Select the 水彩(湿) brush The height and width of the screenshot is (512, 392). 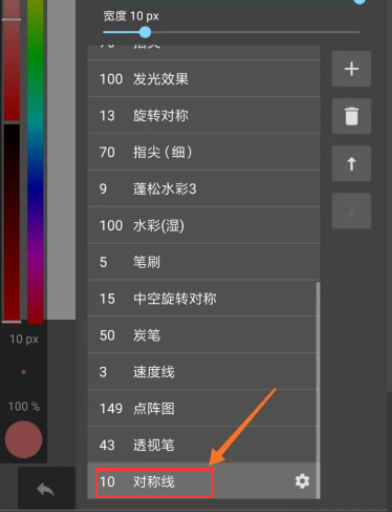204,226
